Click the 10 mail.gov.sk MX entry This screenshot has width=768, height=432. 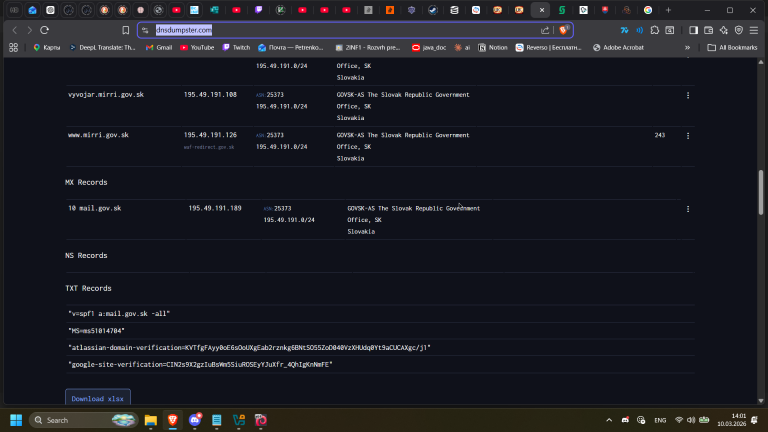[x=95, y=208]
